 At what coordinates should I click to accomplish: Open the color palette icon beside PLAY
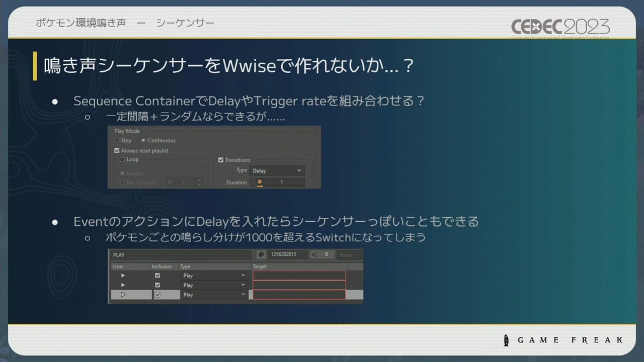(261, 254)
